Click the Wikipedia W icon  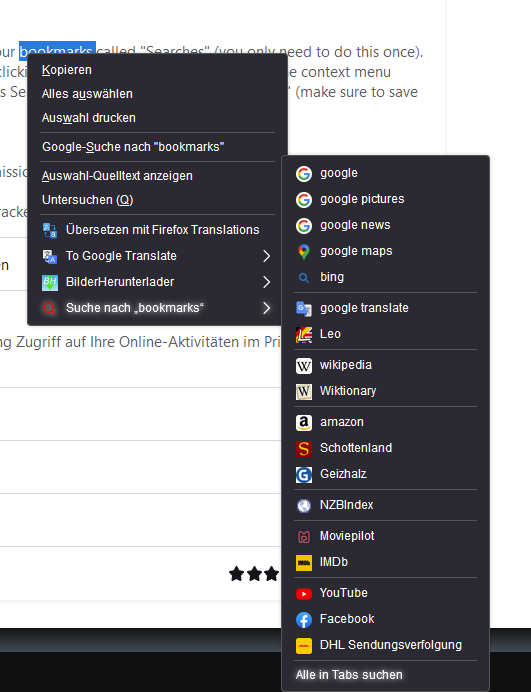click(304, 365)
